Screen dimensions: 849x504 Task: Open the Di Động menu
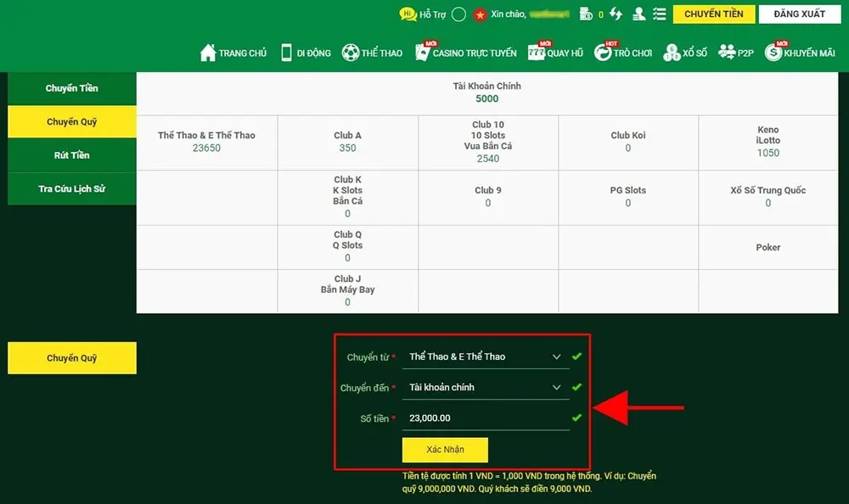(306, 53)
